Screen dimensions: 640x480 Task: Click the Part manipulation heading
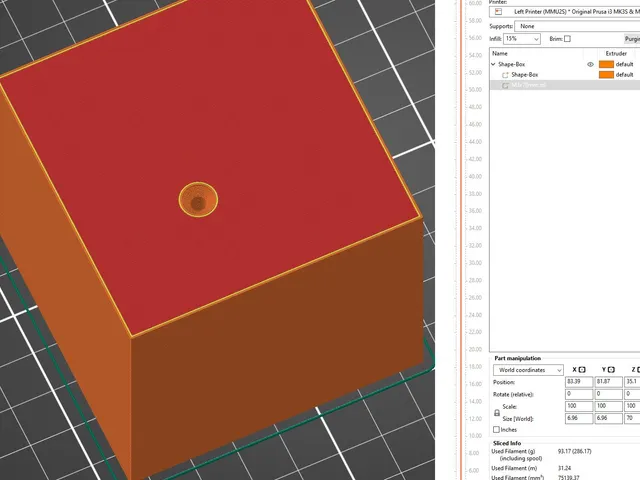[x=518, y=358]
